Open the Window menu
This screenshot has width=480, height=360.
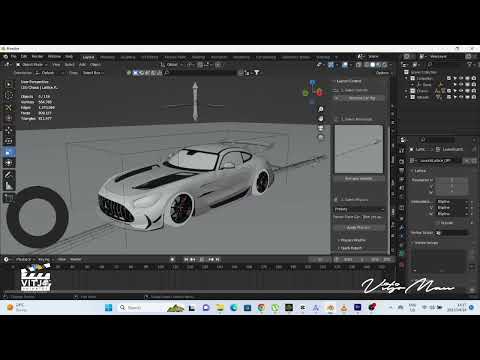coord(54,56)
